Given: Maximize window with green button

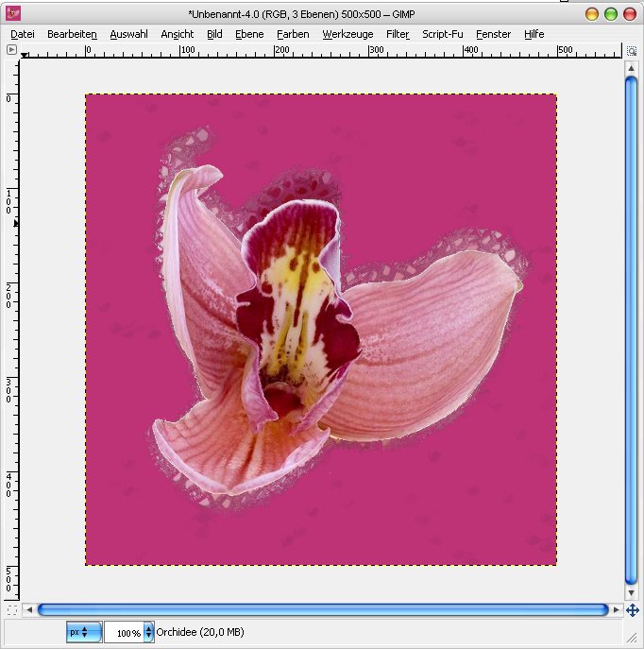Looking at the screenshot, I should [611, 14].
